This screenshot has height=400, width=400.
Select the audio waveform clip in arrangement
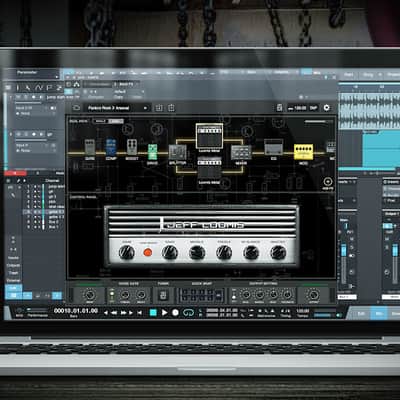pyautogui.click(x=369, y=111)
